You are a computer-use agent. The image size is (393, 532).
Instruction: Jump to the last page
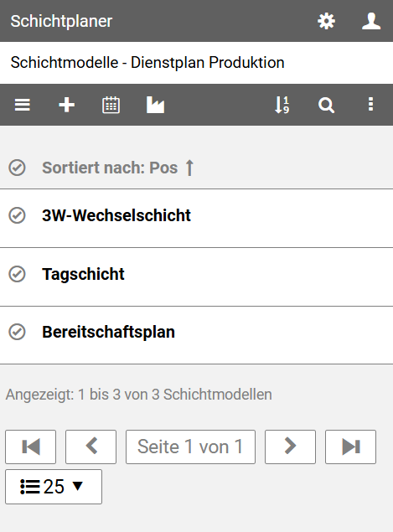click(350, 447)
